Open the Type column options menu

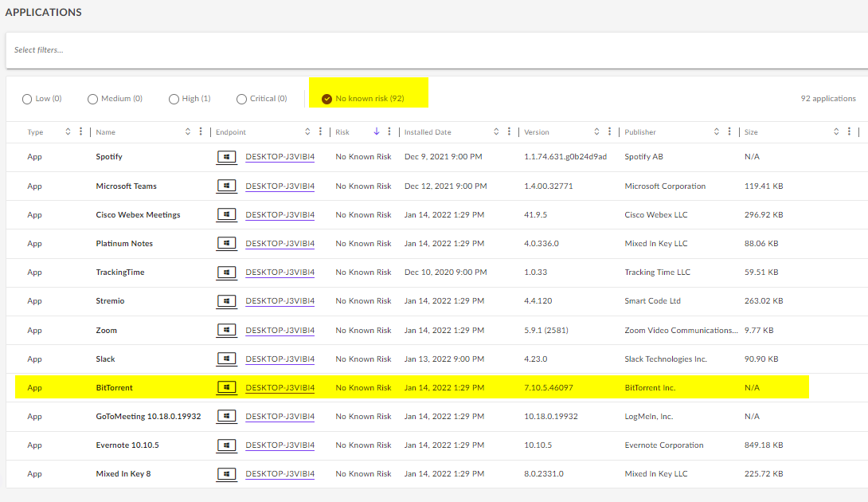80,131
